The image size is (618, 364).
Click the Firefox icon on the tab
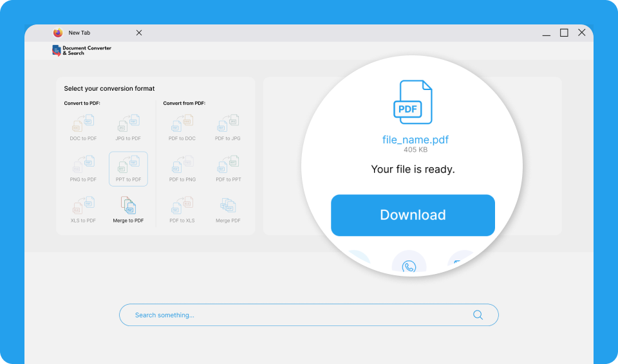click(58, 33)
